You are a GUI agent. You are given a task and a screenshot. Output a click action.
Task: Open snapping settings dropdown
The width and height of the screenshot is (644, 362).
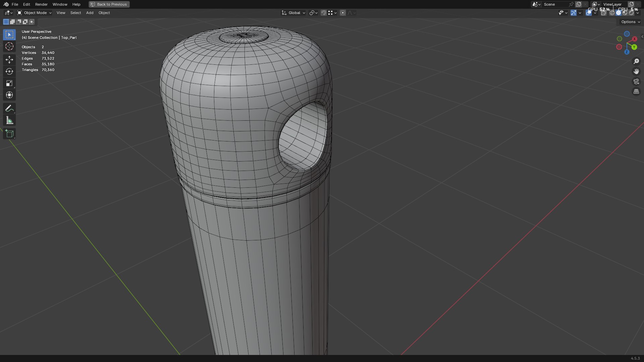point(332,13)
